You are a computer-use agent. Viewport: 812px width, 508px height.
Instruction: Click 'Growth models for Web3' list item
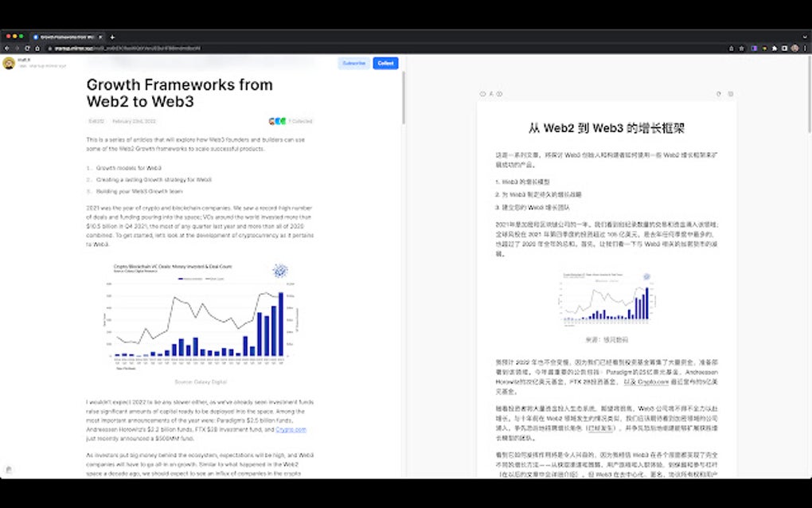click(x=128, y=168)
